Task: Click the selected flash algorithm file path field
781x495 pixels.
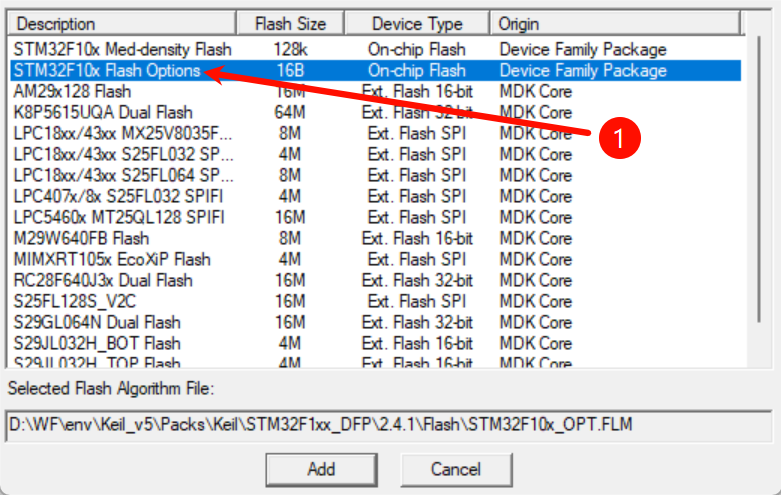Action: tap(389, 425)
